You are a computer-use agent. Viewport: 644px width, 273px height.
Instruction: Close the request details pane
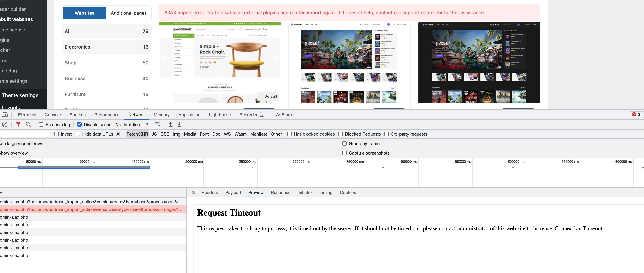[x=193, y=192]
